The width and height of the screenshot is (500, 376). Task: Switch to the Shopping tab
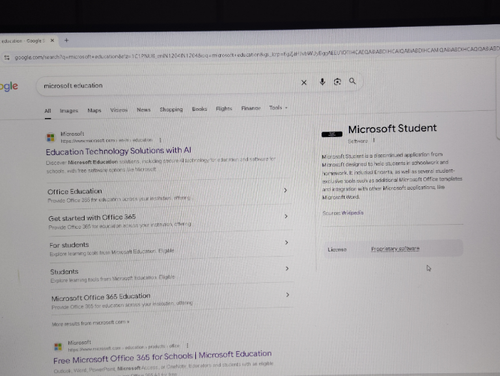coord(171,109)
